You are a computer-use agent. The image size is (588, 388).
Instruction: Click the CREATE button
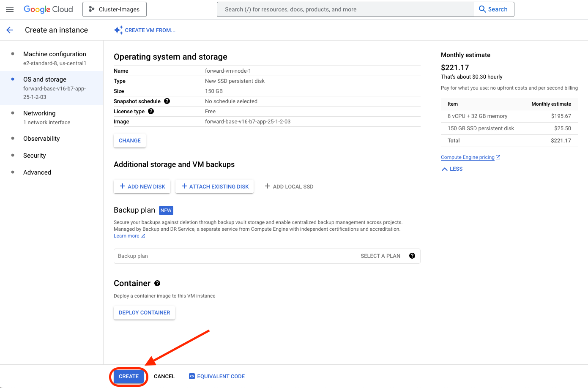point(129,376)
